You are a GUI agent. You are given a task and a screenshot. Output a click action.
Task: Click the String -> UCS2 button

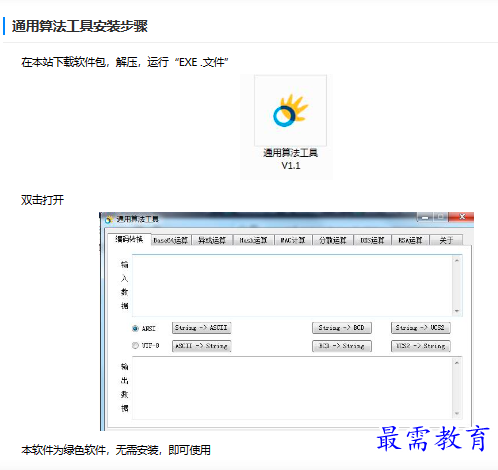pyautogui.click(x=420, y=328)
